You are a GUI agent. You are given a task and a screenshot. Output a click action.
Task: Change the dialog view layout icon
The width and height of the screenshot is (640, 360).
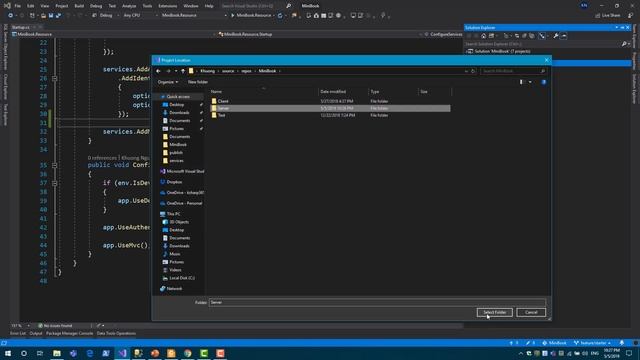pos(521,82)
